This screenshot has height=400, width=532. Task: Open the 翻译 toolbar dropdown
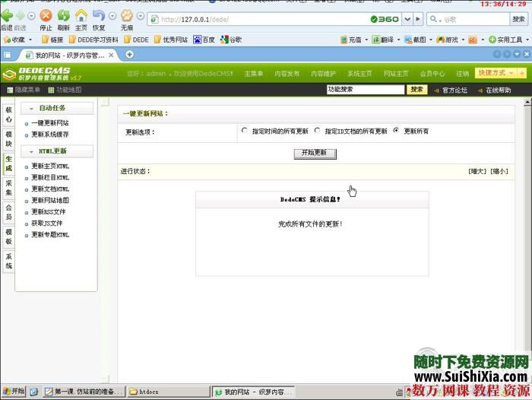click(386, 40)
